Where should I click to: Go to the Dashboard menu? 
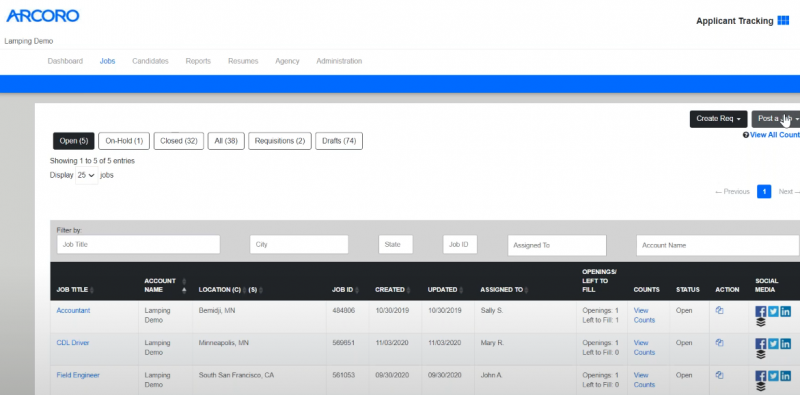(x=65, y=61)
